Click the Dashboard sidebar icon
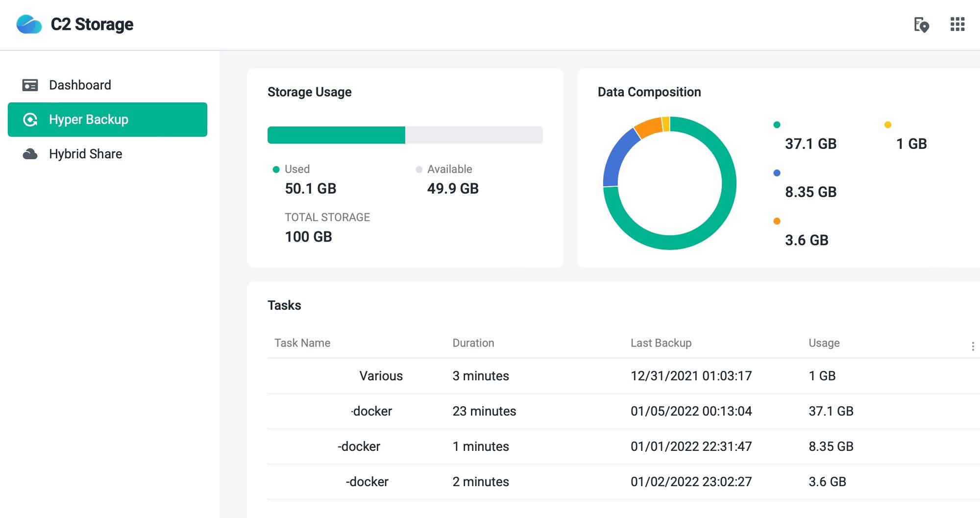Screen dimensions: 980x518 coord(30,85)
